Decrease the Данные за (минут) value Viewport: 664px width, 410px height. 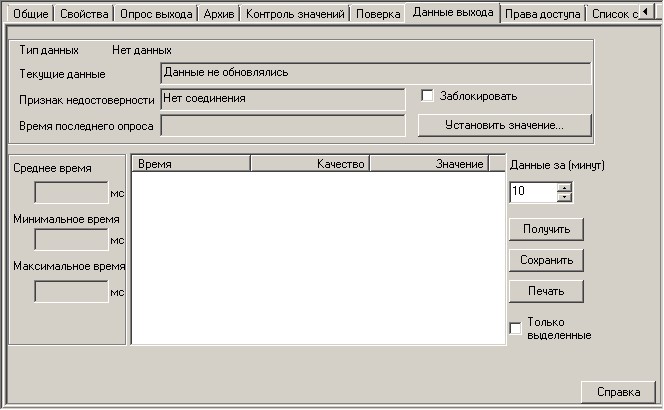(x=564, y=197)
